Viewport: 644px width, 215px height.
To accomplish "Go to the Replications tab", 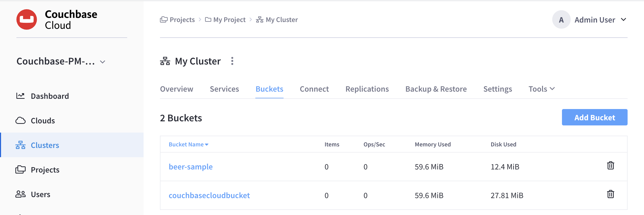I will pyautogui.click(x=367, y=89).
